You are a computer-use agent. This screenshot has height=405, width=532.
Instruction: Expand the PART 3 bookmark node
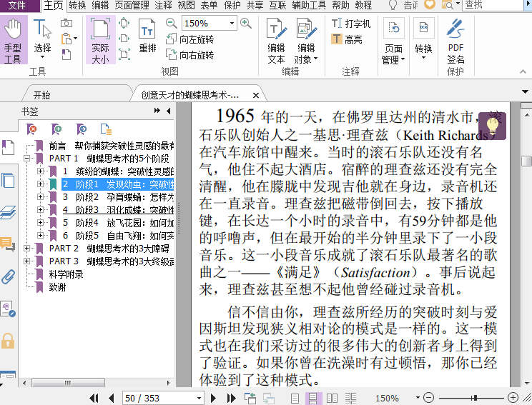pyautogui.click(x=26, y=261)
